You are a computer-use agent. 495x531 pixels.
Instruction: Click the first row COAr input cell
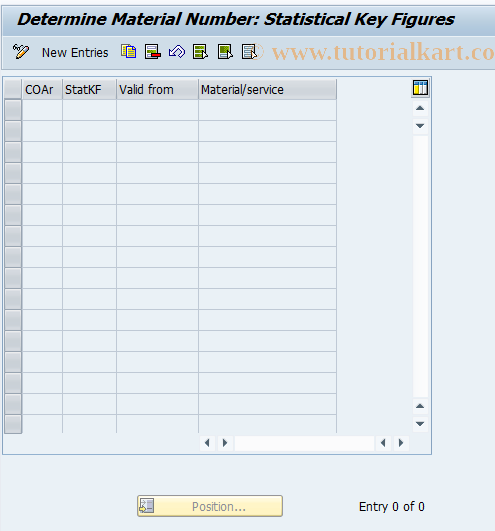tap(42, 110)
